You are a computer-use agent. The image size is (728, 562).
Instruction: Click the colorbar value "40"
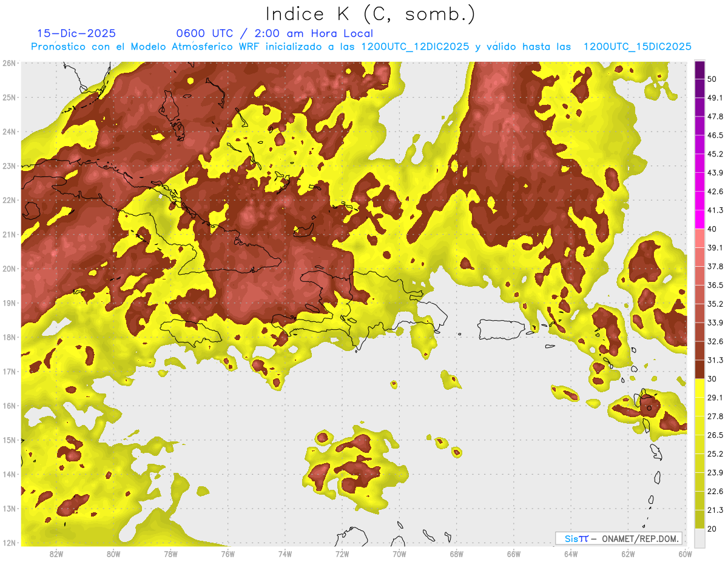(x=713, y=229)
